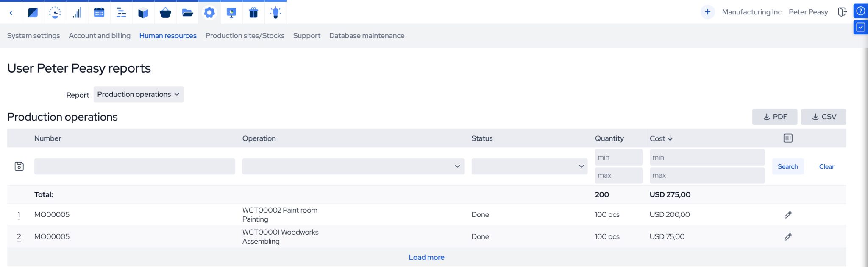Open the dashboard gauge icon
Image resolution: width=868 pixels, height=267 pixels.
(x=55, y=13)
